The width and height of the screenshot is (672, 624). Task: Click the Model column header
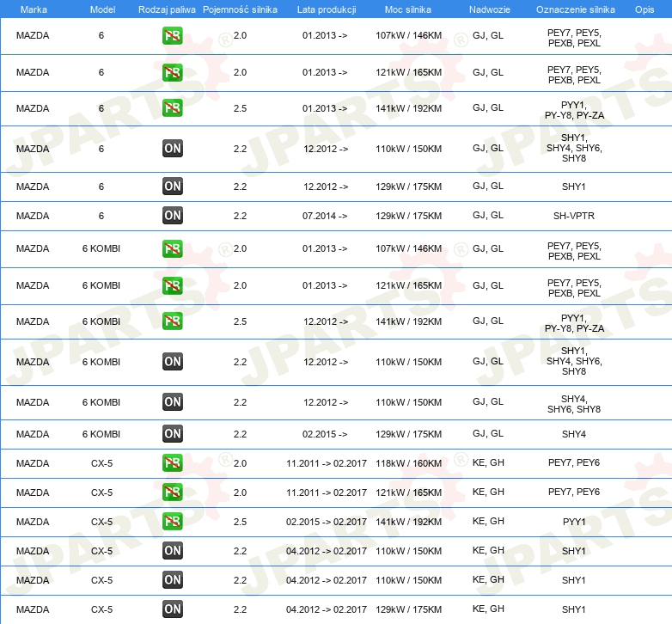102,9
